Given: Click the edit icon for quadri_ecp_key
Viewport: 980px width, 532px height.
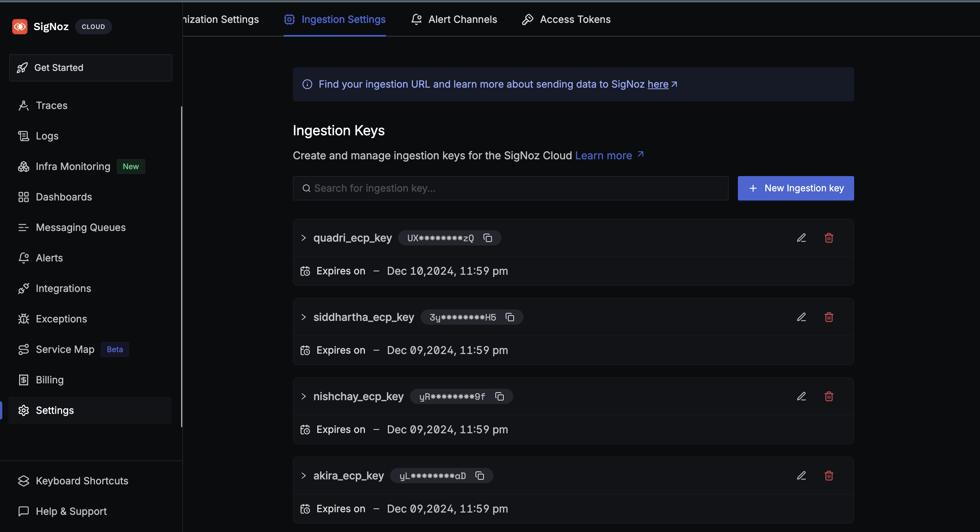Looking at the screenshot, I should tap(801, 238).
